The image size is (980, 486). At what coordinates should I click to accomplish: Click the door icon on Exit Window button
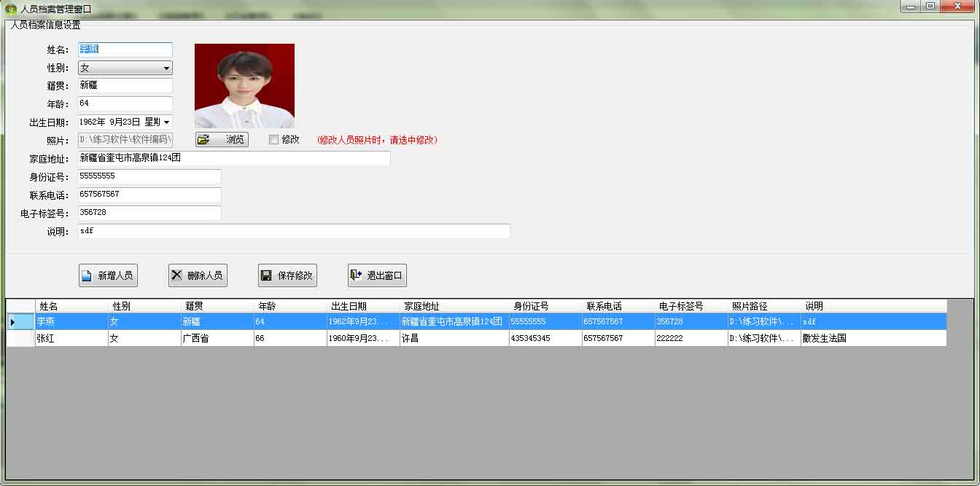click(356, 275)
